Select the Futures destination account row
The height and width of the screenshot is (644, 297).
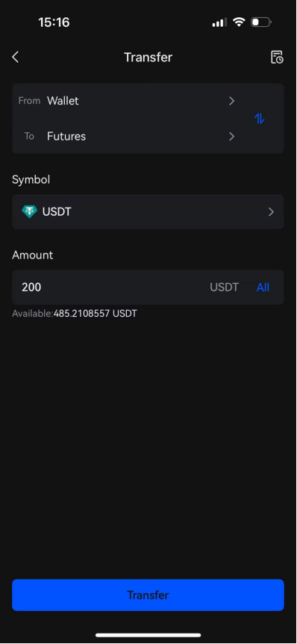(x=127, y=137)
